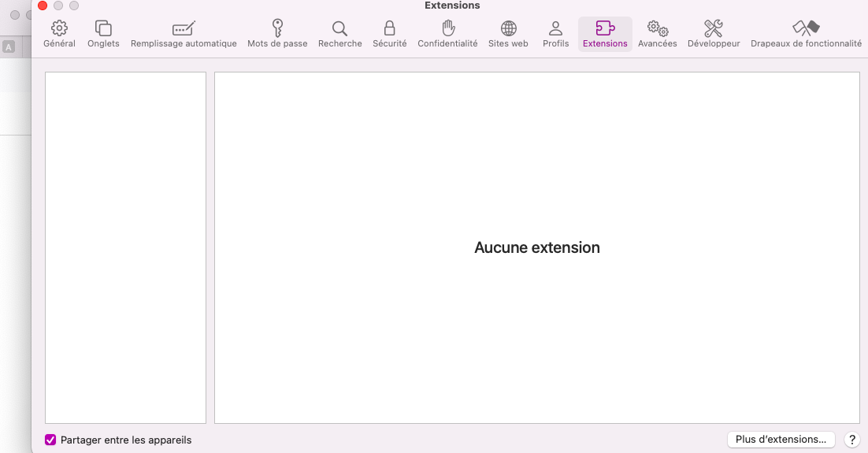The image size is (868, 453).
Task: Show the Sites web globe settings
Action: pos(508,35)
